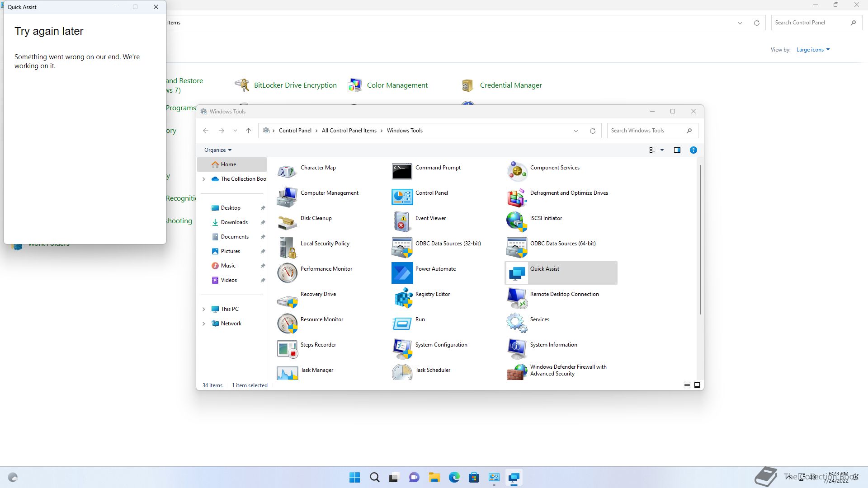868x488 pixels.
Task: Open Performance Monitor icon
Action: click(x=287, y=273)
